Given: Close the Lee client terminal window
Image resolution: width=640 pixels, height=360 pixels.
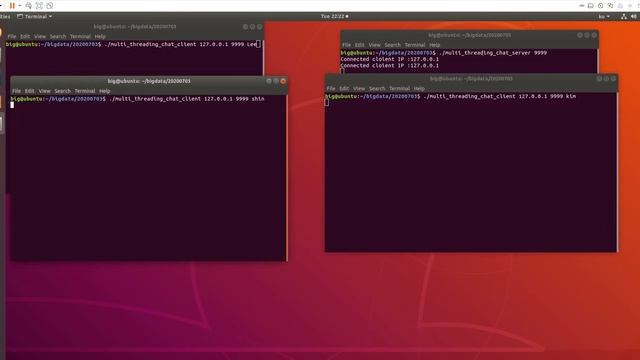Looking at the screenshot, I should coord(259,27).
